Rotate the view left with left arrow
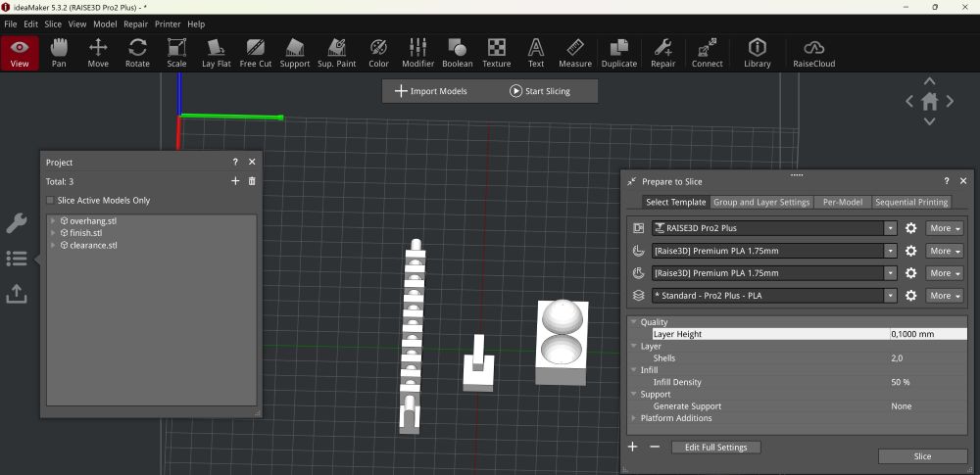This screenshot has height=475, width=980. [909, 101]
